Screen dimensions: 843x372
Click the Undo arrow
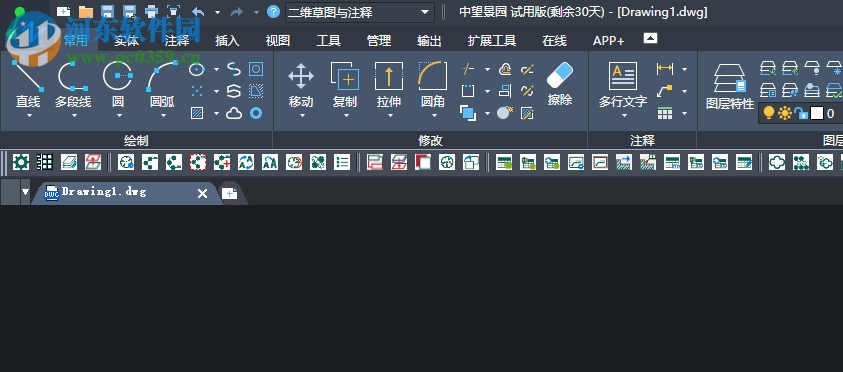click(198, 12)
